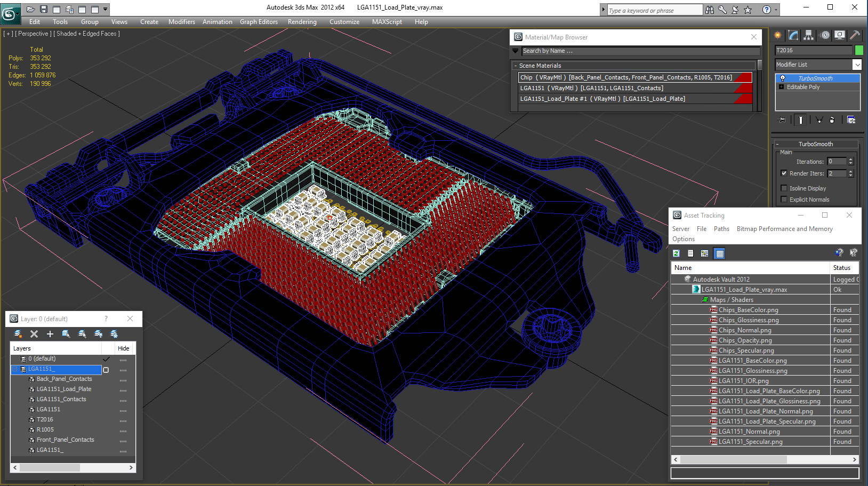This screenshot has height=486, width=868.
Task: Click the Pin Stack icon
Action: (782, 120)
